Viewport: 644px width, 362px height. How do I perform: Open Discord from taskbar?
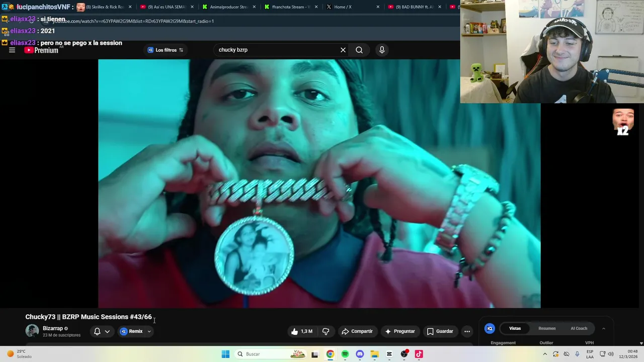pos(360,354)
